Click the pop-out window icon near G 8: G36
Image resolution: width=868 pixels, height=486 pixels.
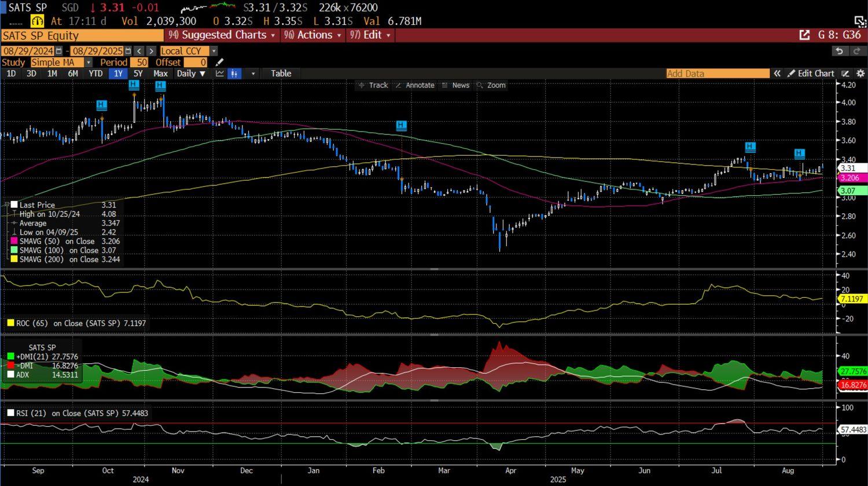click(804, 35)
